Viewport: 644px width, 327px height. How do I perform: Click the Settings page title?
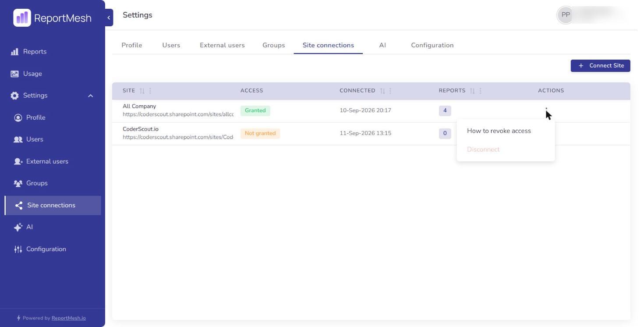pos(138,15)
